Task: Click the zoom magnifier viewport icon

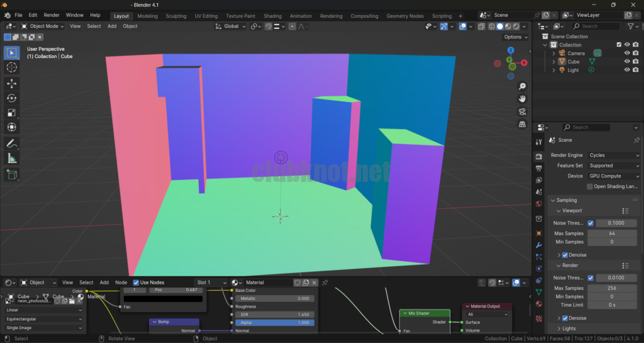Action: tap(522, 86)
